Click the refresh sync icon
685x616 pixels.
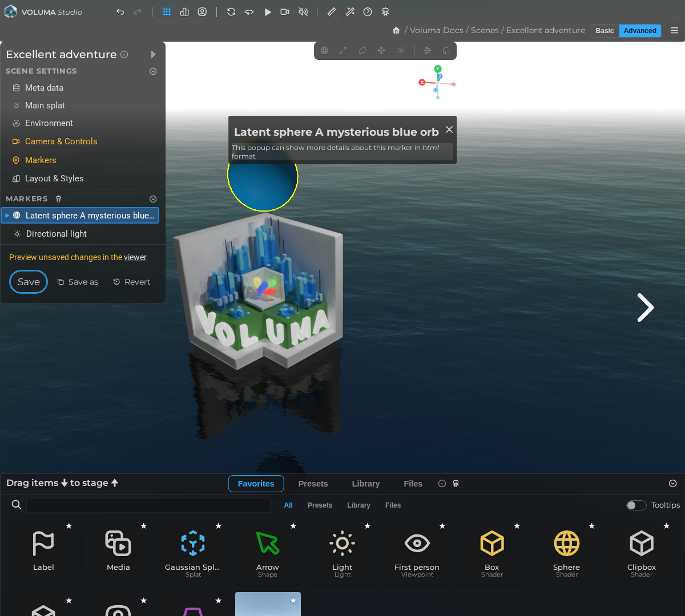pos(231,12)
